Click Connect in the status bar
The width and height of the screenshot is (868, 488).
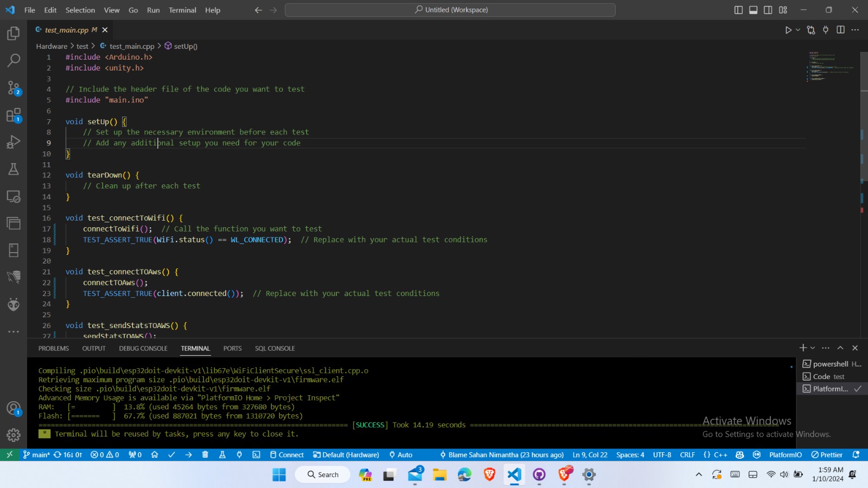tap(287, 455)
